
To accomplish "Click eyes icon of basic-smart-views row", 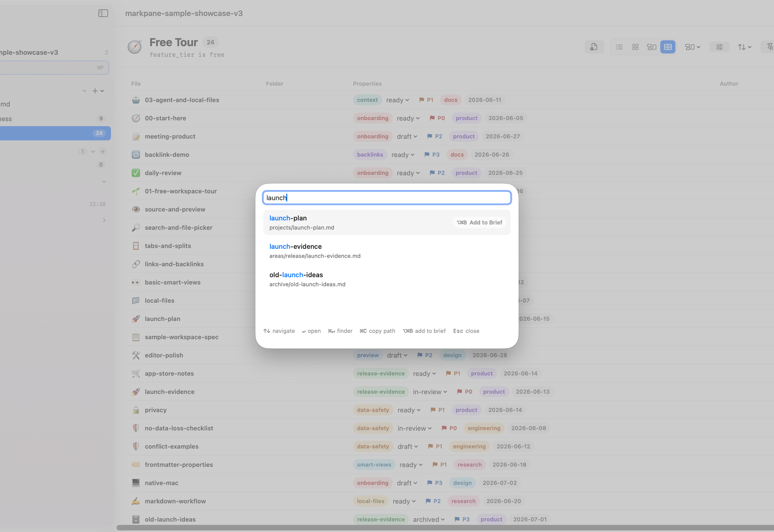I will (136, 282).
